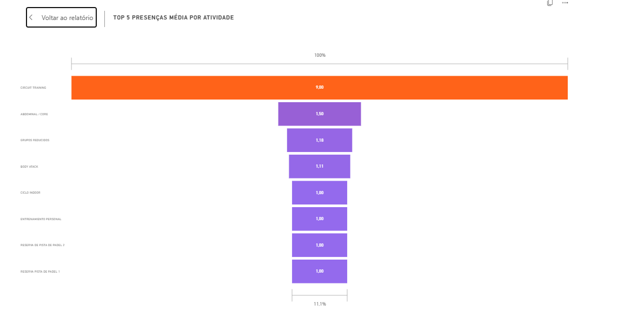Click the Ciclo Indoor funnel bar
This screenshot has height=311, width=644.
(320, 193)
